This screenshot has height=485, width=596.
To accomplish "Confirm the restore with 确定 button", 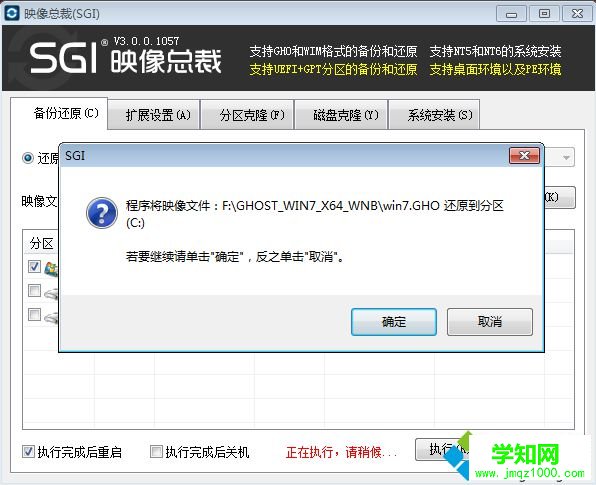I will 393,322.
